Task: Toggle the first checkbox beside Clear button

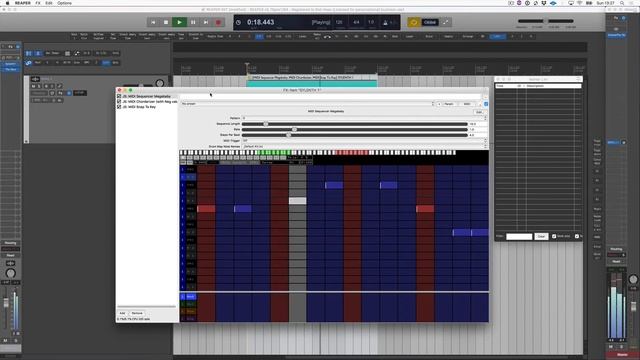Action: click(x=554, y=236)
